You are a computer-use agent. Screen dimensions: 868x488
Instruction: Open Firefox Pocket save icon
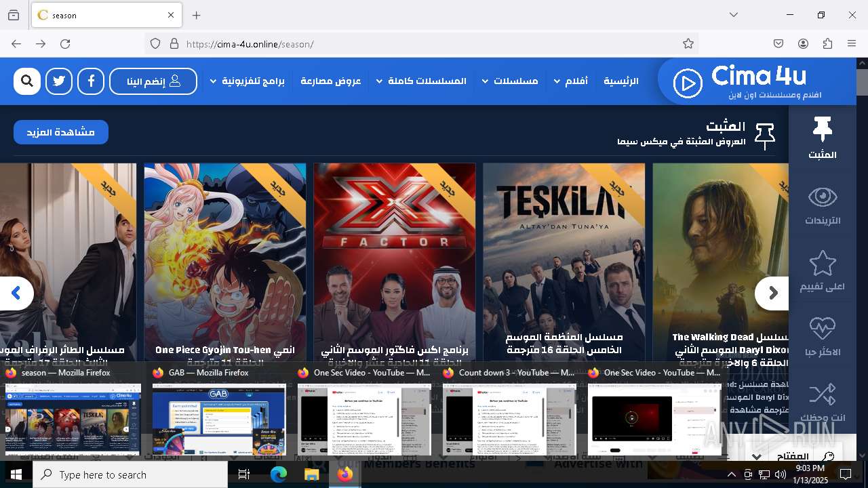[x=778, y=43]
